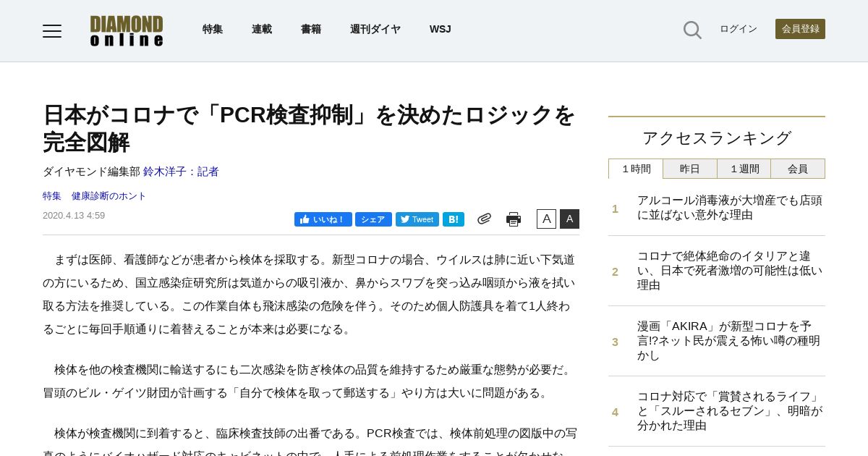The height and width of the screenshot is (456, 868).
Task: Open author link 鈴木洋子：記者
Action: point(181,172)
